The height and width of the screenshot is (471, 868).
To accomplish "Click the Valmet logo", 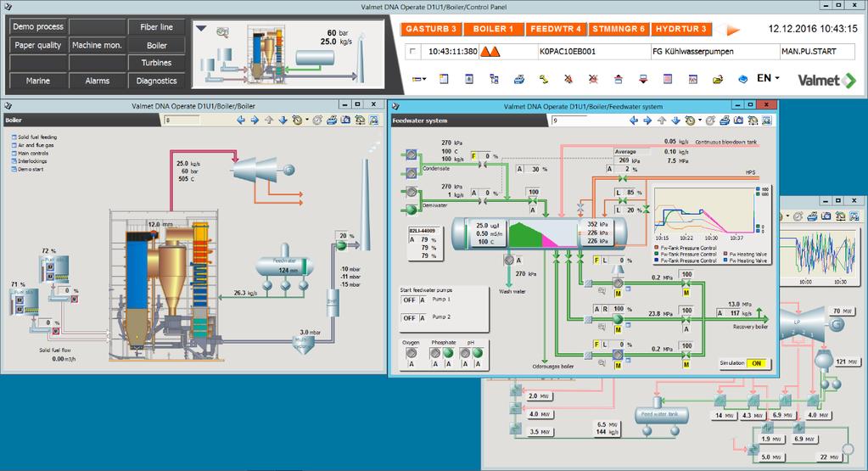I will tap(826, 81).
